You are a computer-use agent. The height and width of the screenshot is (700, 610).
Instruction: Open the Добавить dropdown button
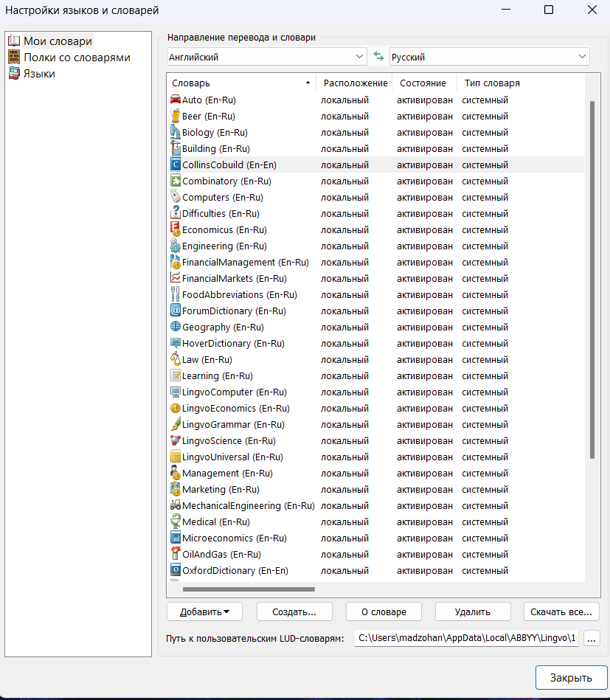(204, 611)
